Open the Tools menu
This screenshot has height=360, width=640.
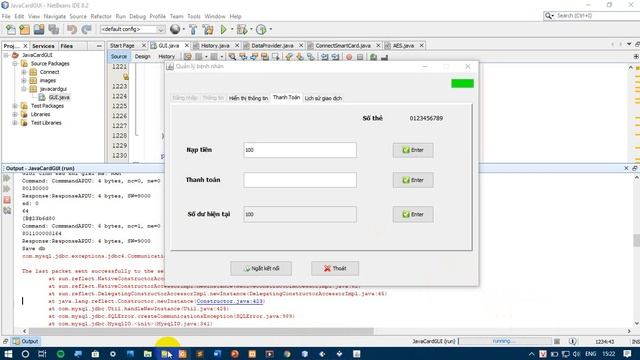point(194,16)
